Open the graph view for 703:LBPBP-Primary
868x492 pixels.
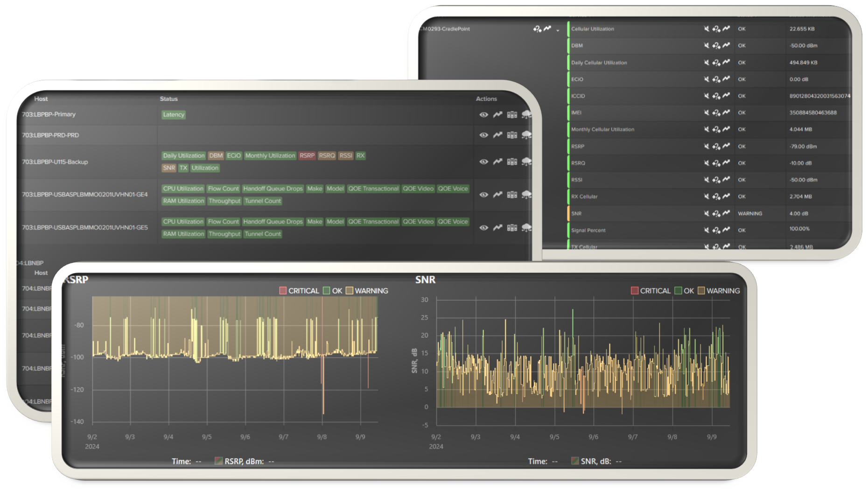pos(497,115)
